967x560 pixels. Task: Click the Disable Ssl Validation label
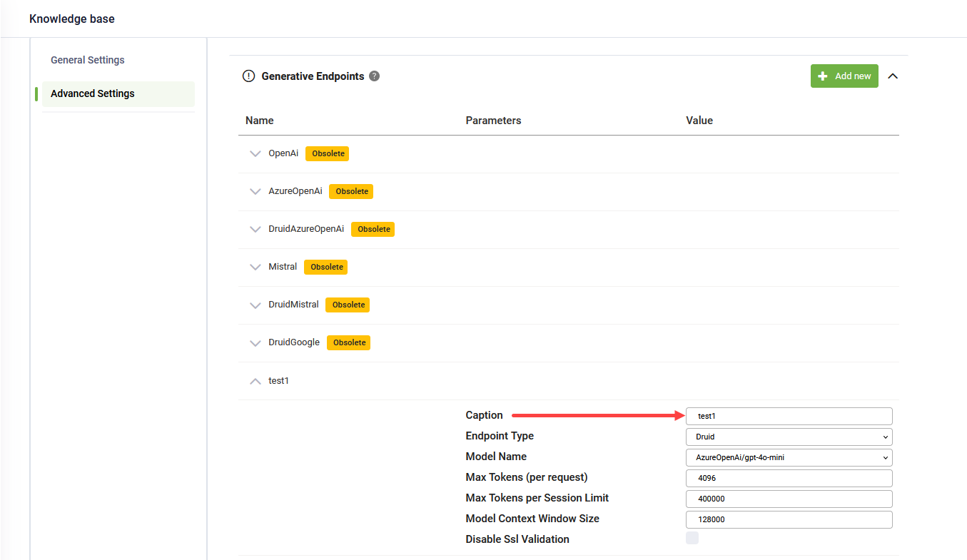coord(517,539)
